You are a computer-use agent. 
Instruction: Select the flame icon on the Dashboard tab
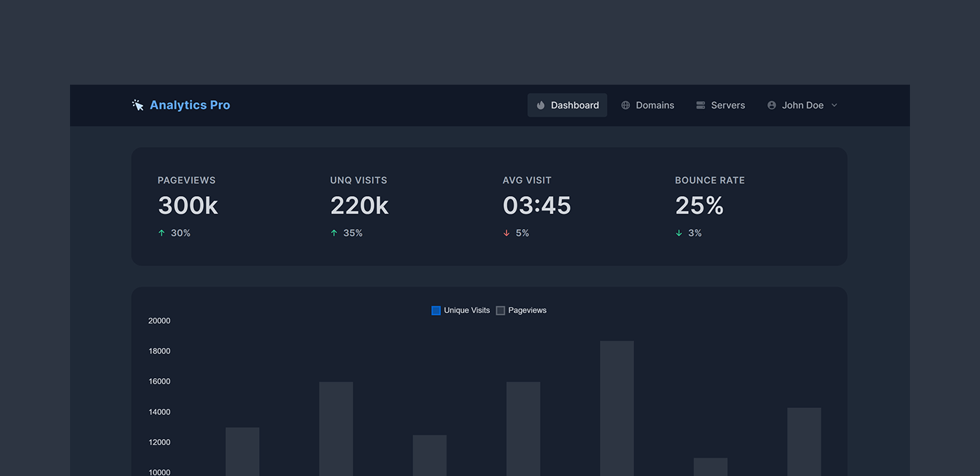540,104
